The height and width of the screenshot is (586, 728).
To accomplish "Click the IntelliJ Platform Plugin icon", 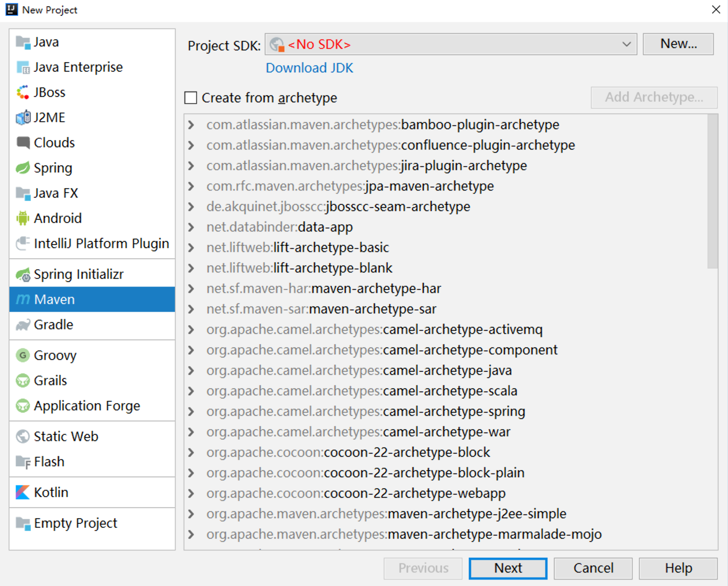I will (x=23, y=243).
